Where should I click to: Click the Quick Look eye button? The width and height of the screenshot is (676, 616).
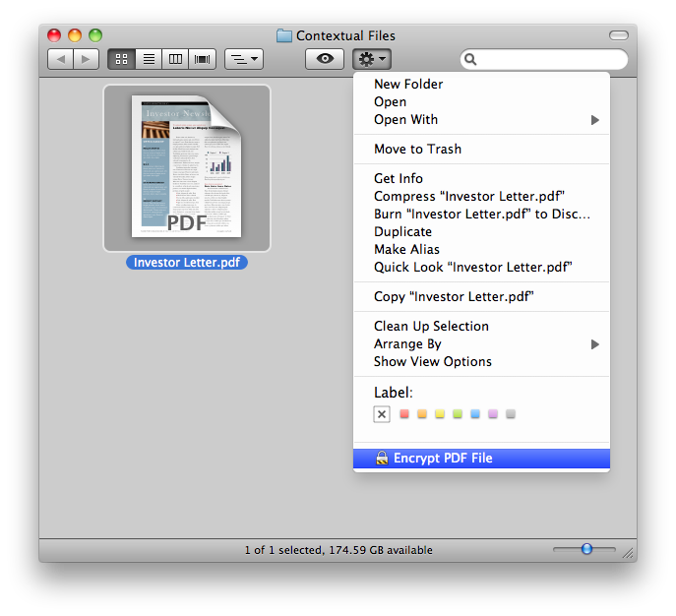(x=324, y=59)
